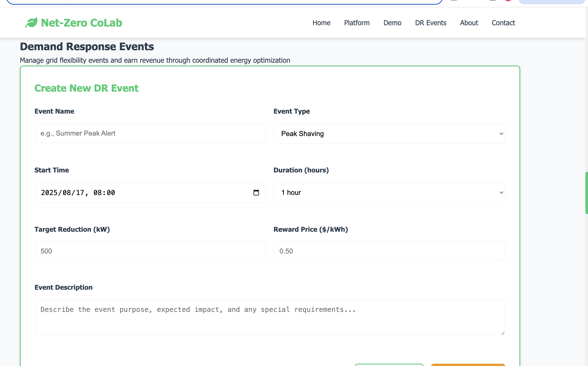Click the page's green vertical scrollbar thumb
The width and height of the screenshot is (588, 366).
point(586,193)
